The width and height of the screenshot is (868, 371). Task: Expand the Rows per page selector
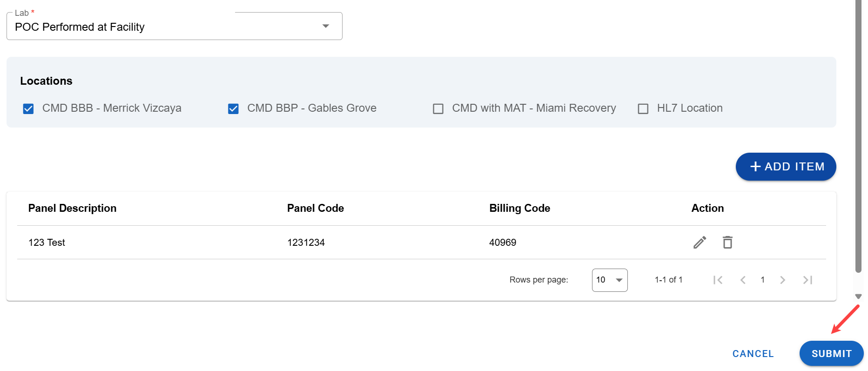click(x=609, y=280)
